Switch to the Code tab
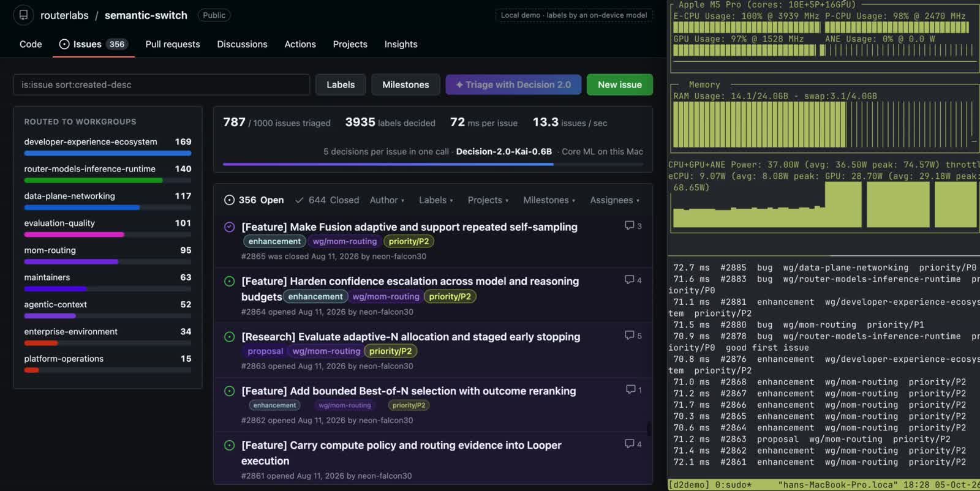The image size is (980, 491). point(31,44)
